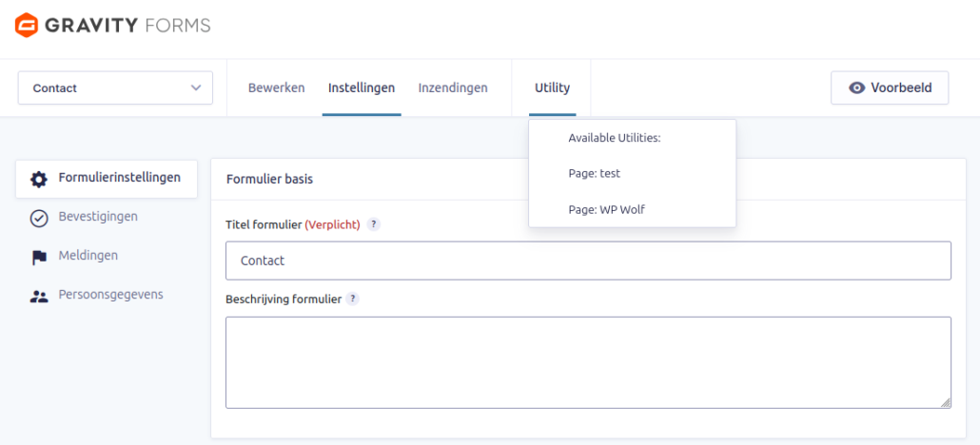Click the Bevestigingen checkmark circle icon
The height and width of the screenshot is (445, 980).
coord(39,218)
